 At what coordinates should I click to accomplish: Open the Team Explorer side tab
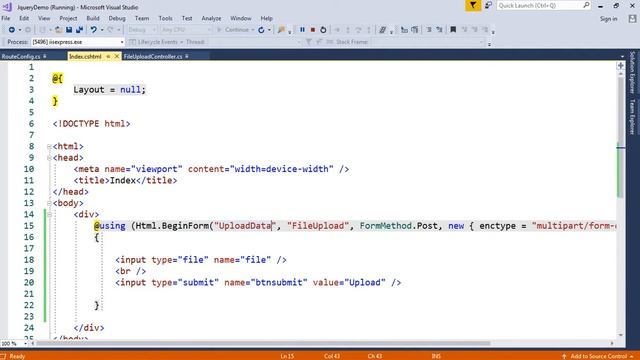pos(632,117)
